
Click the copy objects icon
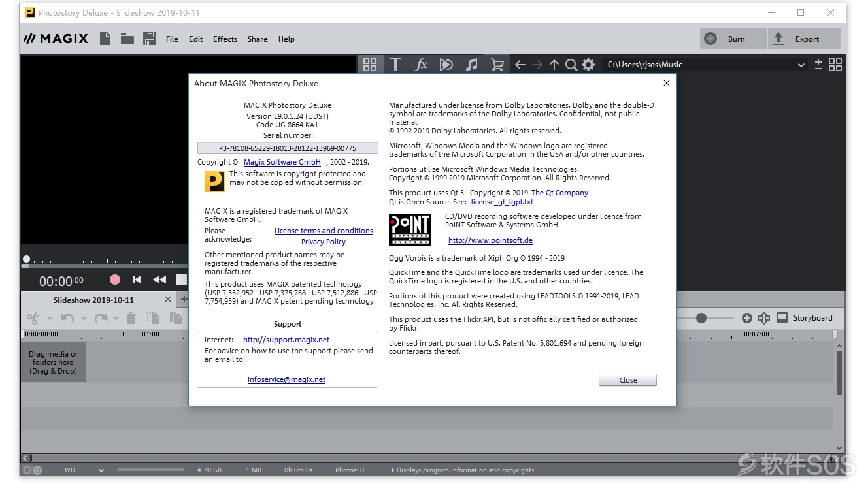click(x=154, y=318)
